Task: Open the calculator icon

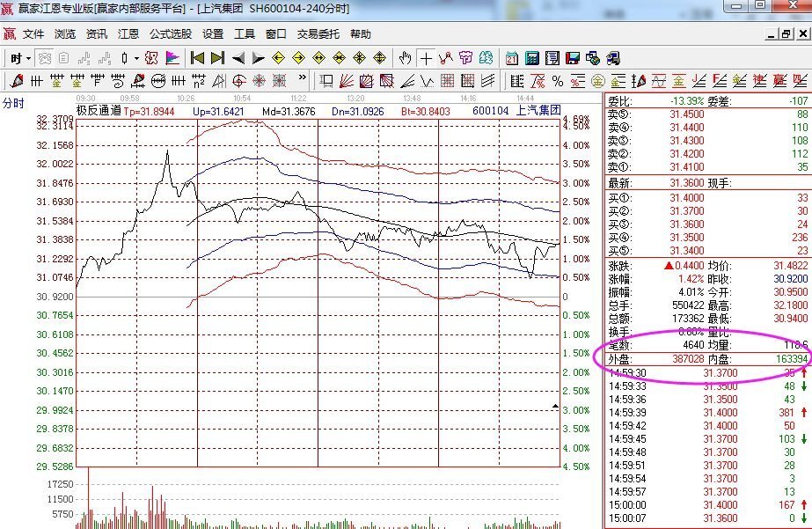Action: click(x=532, y=59)
